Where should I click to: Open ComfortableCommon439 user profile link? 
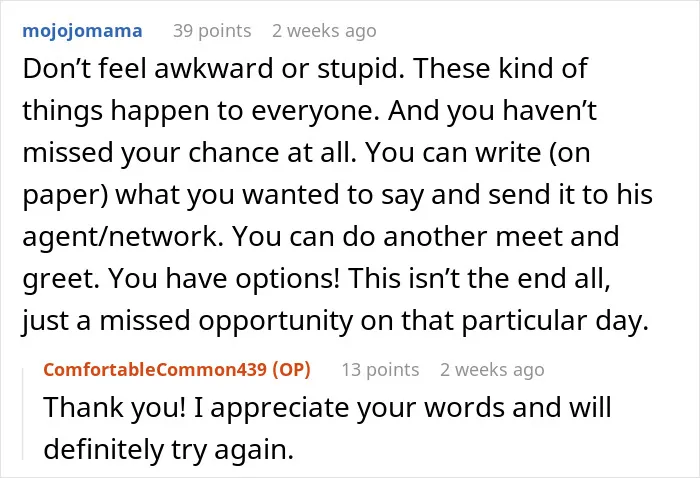click(x=155, y=370)
